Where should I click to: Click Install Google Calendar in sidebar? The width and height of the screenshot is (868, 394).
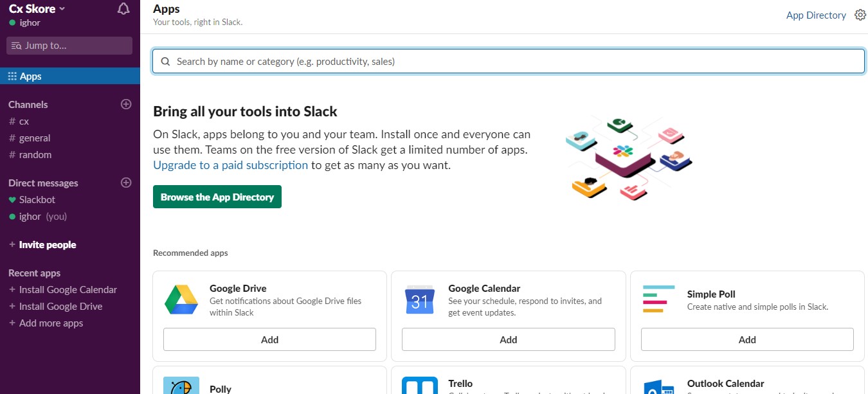pos(63,289)
